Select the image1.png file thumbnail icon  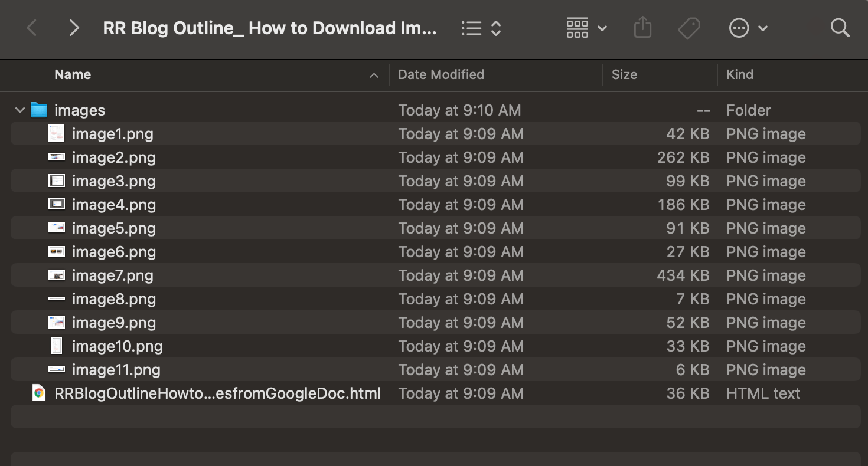tap(57, 133)
